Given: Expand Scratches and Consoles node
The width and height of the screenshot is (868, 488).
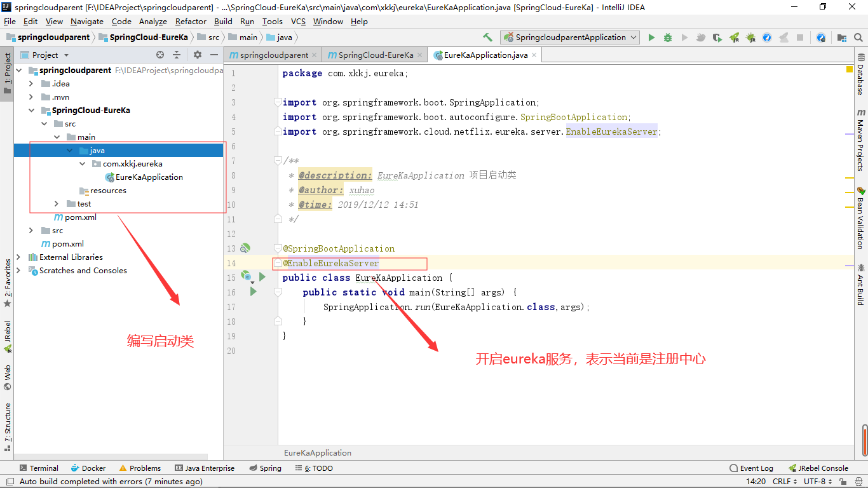Looking at the screenshot, I should pyautogui.click(x=18, y=271).
